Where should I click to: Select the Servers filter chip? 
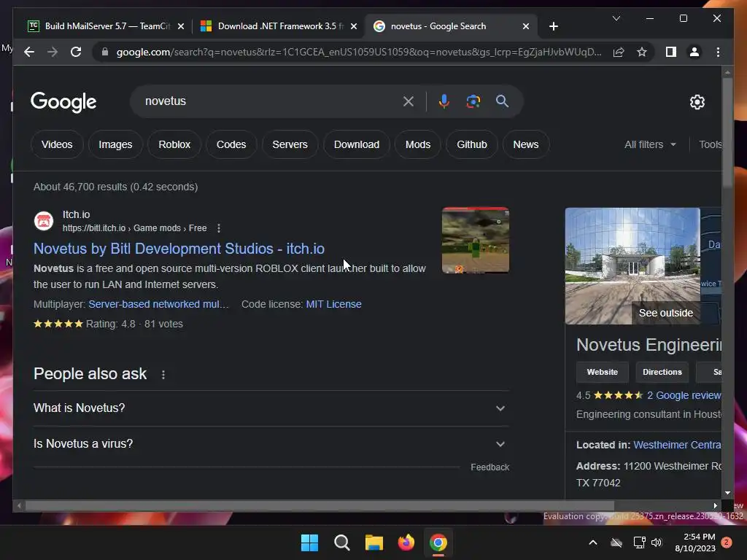[x=290, y=144]
